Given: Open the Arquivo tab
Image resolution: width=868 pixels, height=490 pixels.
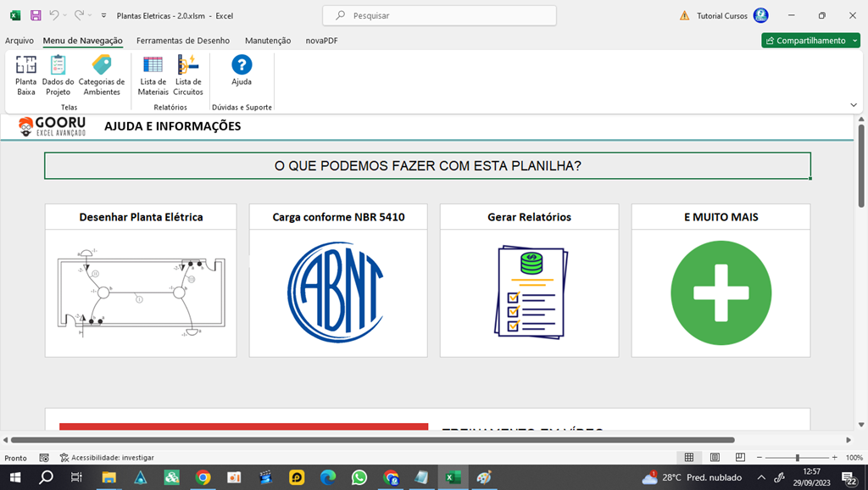Looking at the screenshot, I should (x=19, y=41).
